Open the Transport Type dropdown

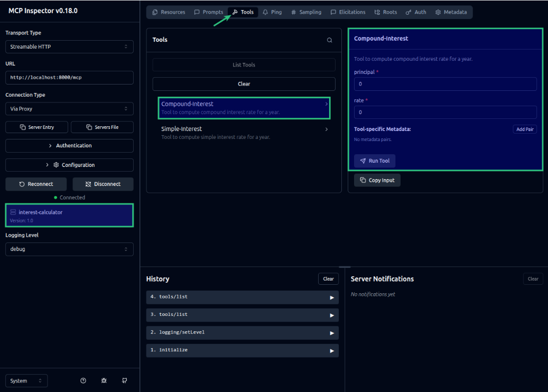tap(69, 46)
